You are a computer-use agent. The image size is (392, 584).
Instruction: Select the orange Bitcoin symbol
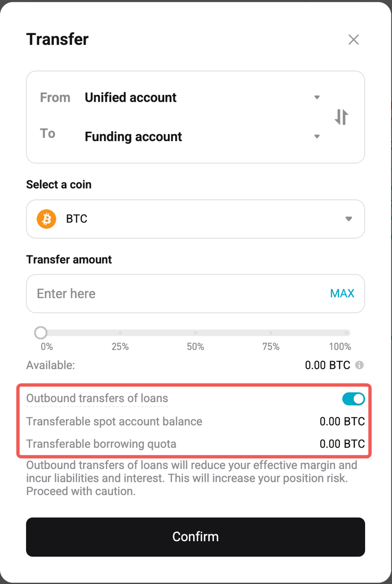pos(46,219)
